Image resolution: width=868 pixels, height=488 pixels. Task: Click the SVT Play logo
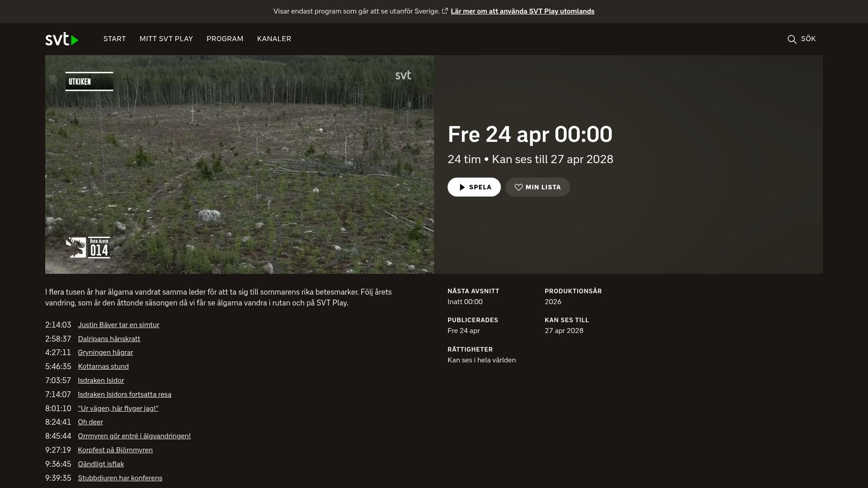point(62,39)
